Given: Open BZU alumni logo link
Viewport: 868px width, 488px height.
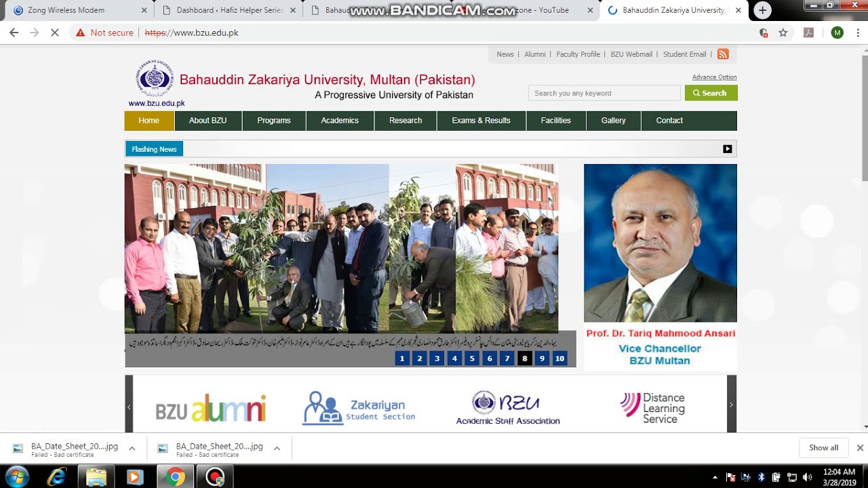Looking at the screenshot, I should [x=211, y=408].
